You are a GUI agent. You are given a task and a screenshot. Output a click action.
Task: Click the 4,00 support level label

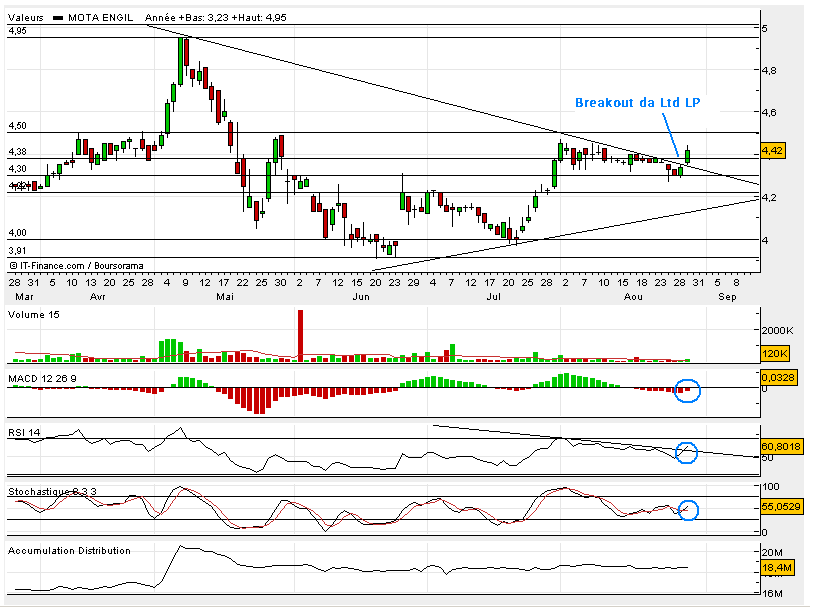point(17,232)
